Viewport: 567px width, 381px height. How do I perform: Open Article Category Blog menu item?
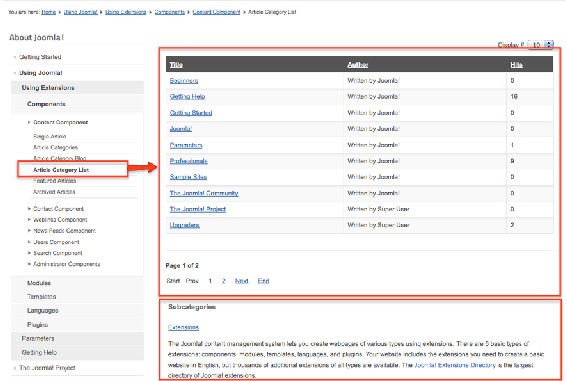pyautogui.click(x=60, y=158)
